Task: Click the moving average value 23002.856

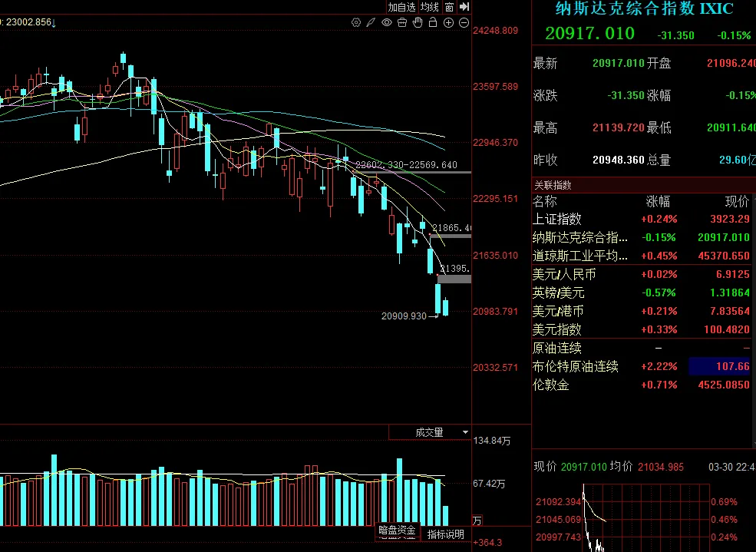Action: coord(28,22)
